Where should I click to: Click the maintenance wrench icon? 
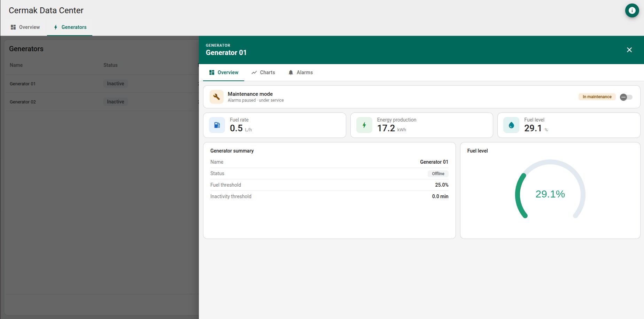(x=217, y=97)
